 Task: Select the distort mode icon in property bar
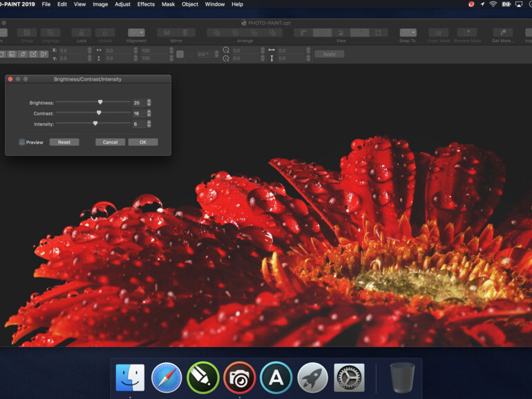click(x=33, y=55)
